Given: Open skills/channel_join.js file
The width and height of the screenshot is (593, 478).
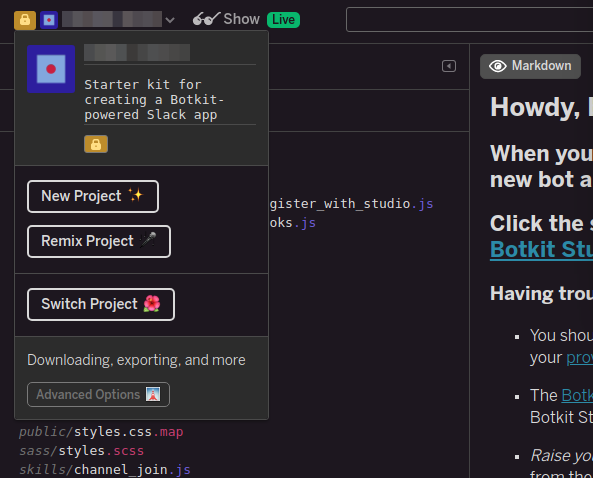Looking at the screenshot, I should pos(105,469).
